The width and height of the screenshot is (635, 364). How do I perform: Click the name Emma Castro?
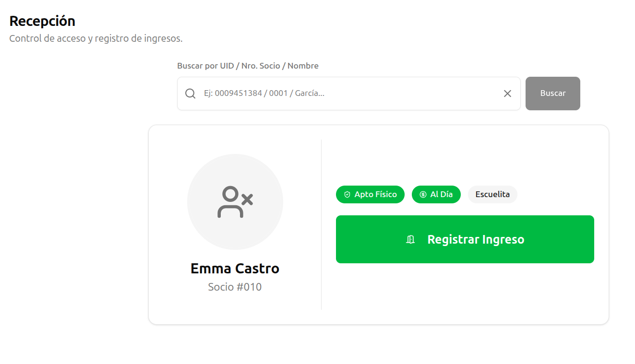[x=235, y=269]
